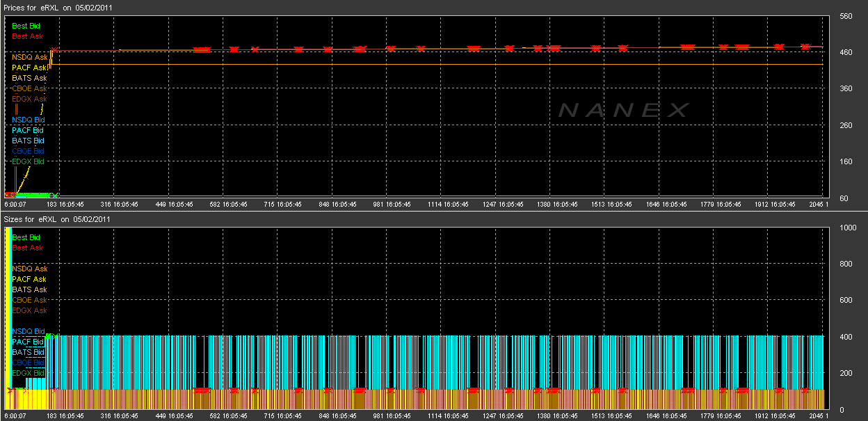Click NSDQ Ask label in Prices legend
The image size is (868, 421).
[29, 57]
